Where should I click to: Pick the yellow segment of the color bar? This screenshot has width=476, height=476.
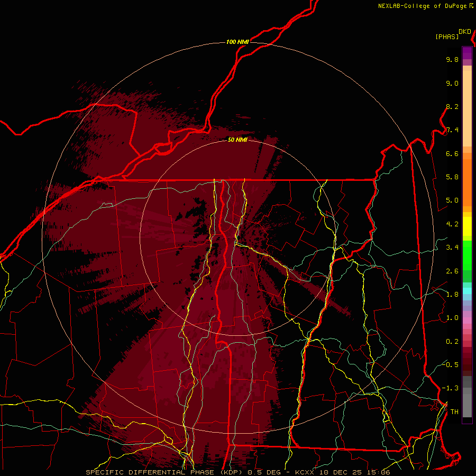[467, 226]
